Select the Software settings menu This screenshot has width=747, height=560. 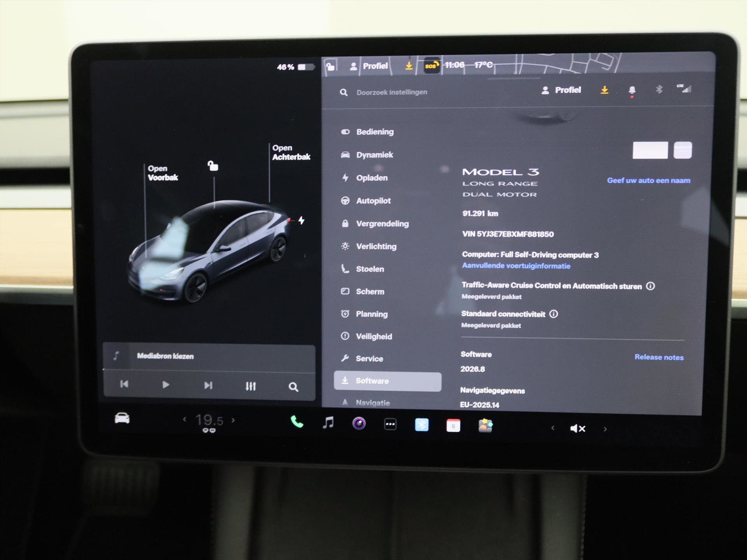388,381
